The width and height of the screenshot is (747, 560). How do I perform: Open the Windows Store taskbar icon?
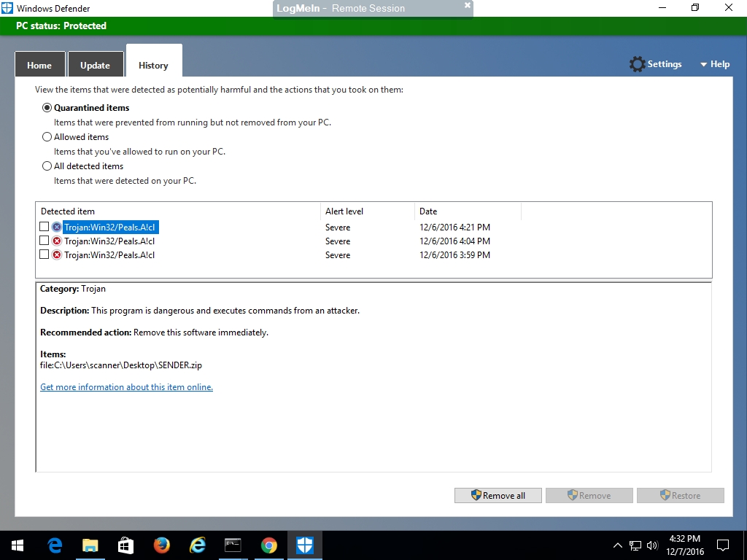(125, 545)
